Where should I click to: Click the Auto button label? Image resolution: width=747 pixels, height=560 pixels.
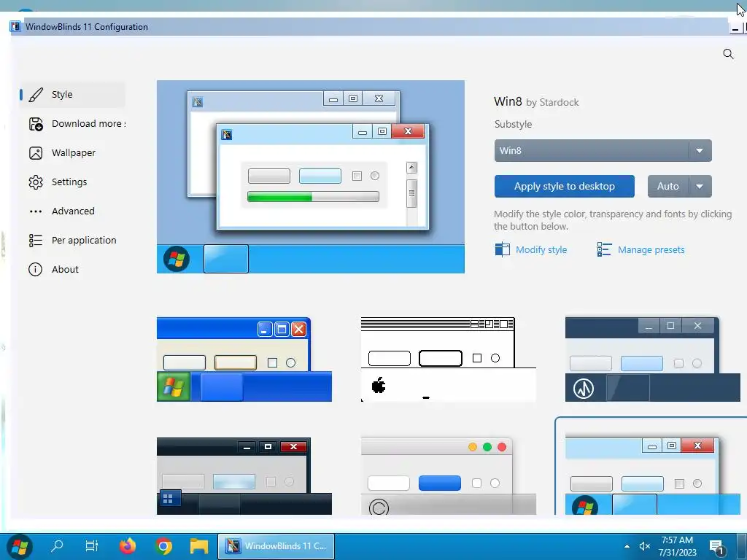(x=668, y=186)
